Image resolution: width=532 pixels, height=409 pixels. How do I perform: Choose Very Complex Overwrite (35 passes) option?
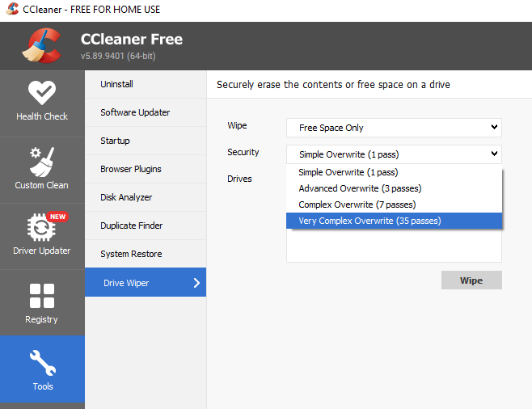(x=394, y=221)
